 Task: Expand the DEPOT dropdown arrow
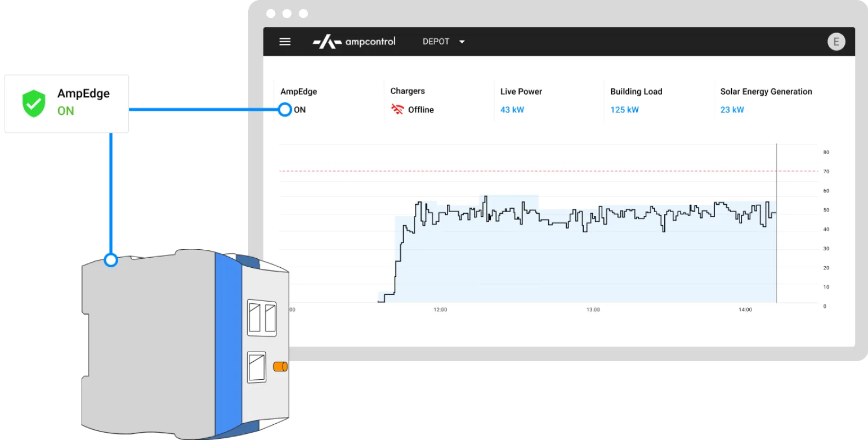(x=462, y=42)
